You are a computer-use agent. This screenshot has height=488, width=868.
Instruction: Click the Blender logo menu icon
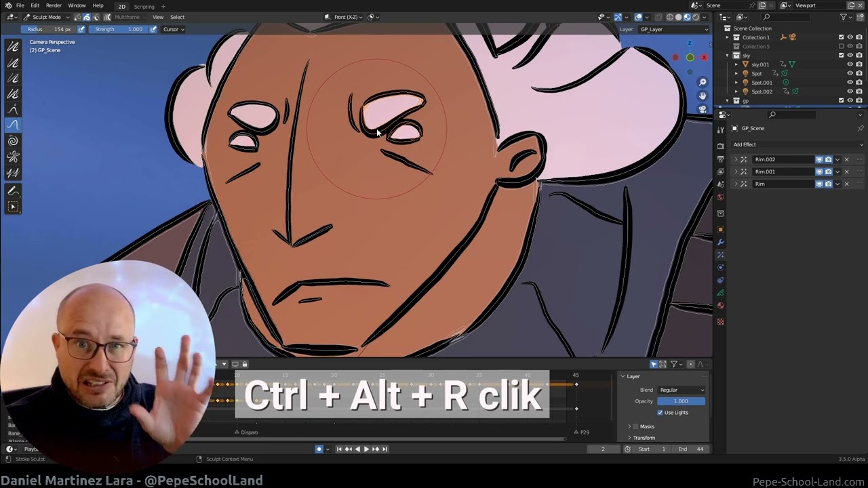point(7,5)
